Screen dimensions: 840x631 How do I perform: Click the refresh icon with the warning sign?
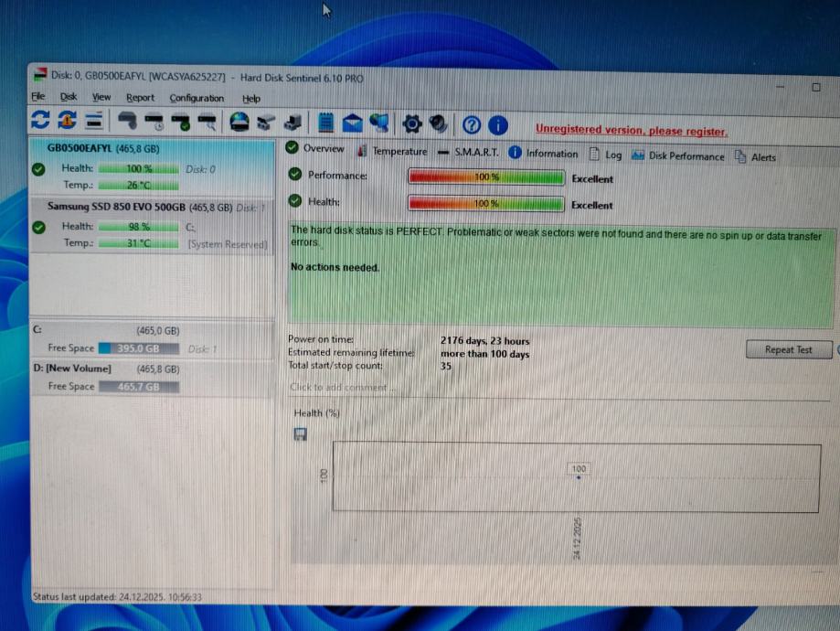click(x=67, y=120)
